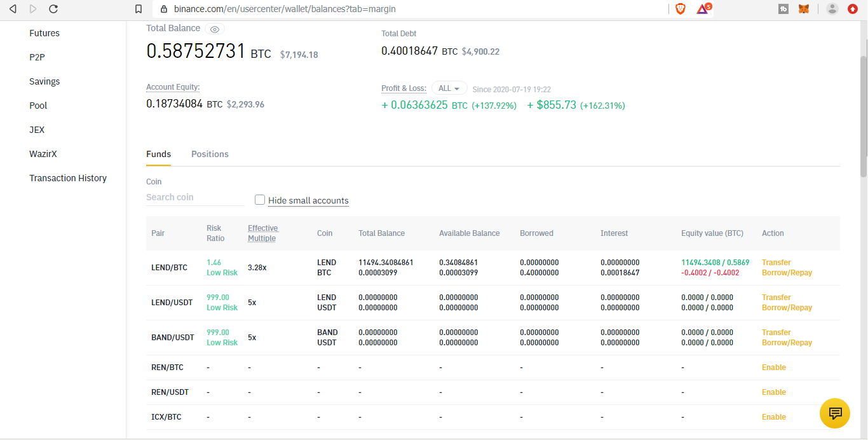Enable REN/BTC margin pair
868x440 pixels.
click(x=774, y=368)
